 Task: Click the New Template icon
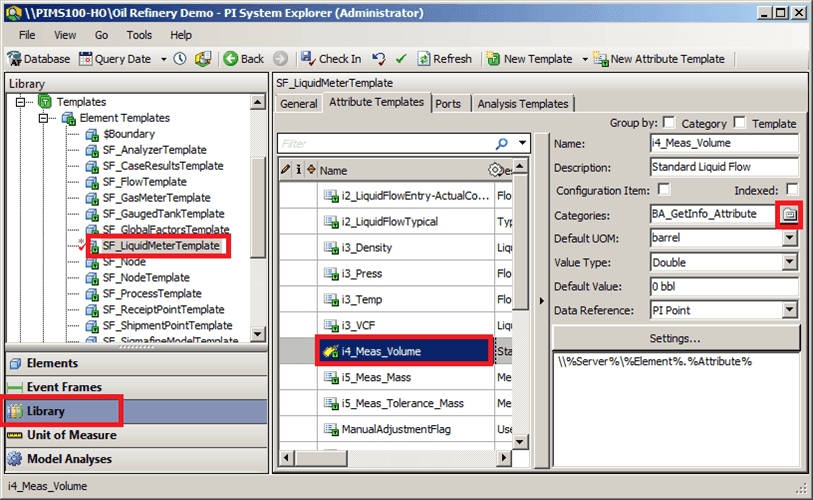point(493,59)
